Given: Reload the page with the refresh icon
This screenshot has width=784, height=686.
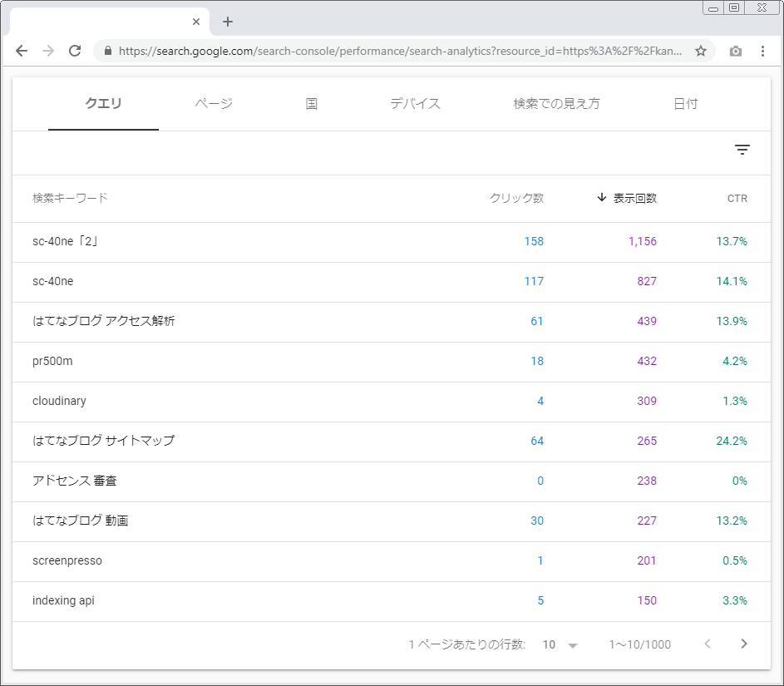Looking at the screenshot, I should coord(75,51).
